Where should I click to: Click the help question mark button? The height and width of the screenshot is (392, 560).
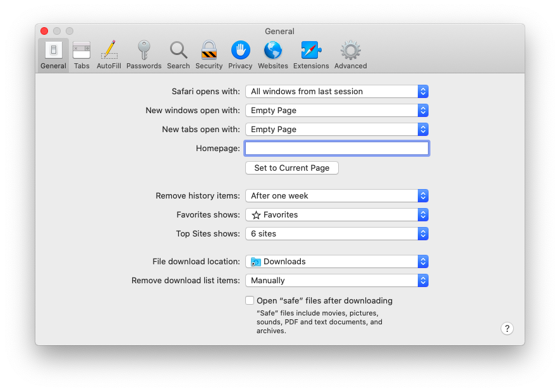coord(507,328)
